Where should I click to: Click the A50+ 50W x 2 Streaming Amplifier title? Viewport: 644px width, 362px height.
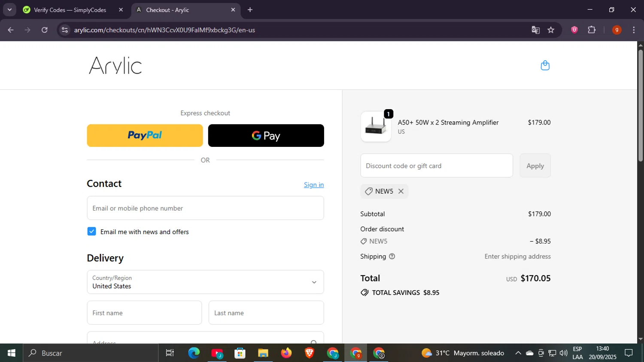coord(448,122)
